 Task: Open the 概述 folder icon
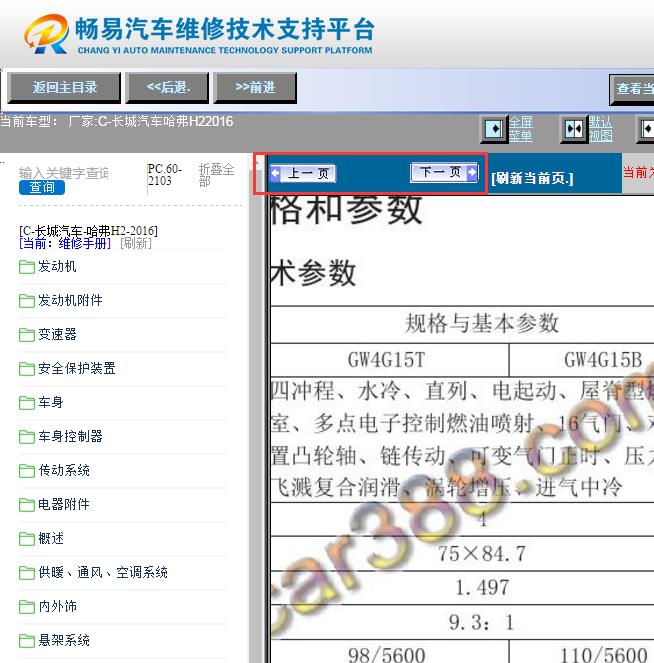[x=27, y=539]
